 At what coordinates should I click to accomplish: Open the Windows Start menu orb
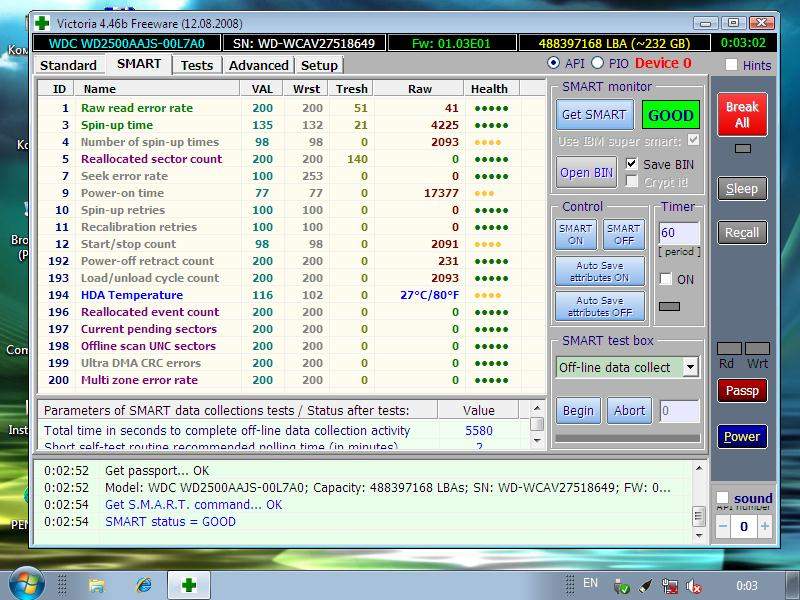point(26,585)
